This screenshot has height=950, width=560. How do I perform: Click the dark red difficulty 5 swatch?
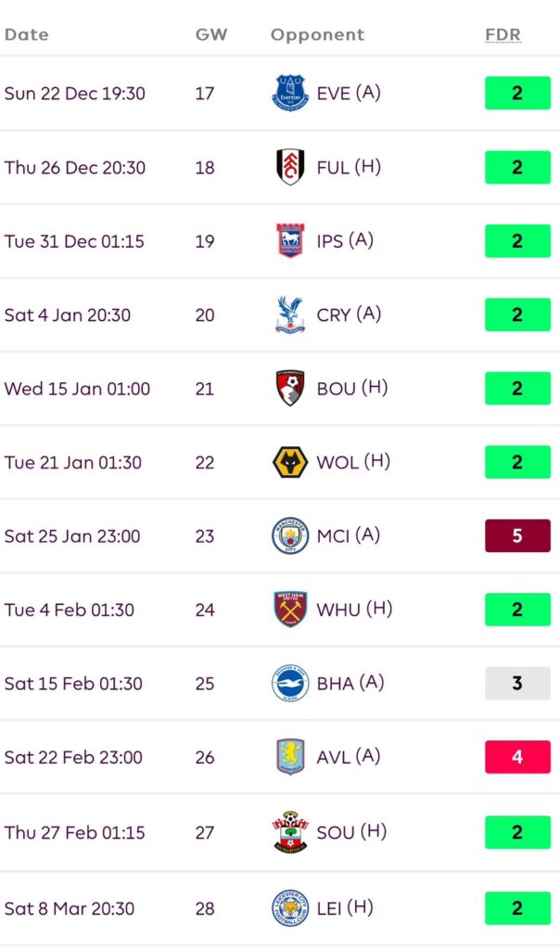point(517,536)
